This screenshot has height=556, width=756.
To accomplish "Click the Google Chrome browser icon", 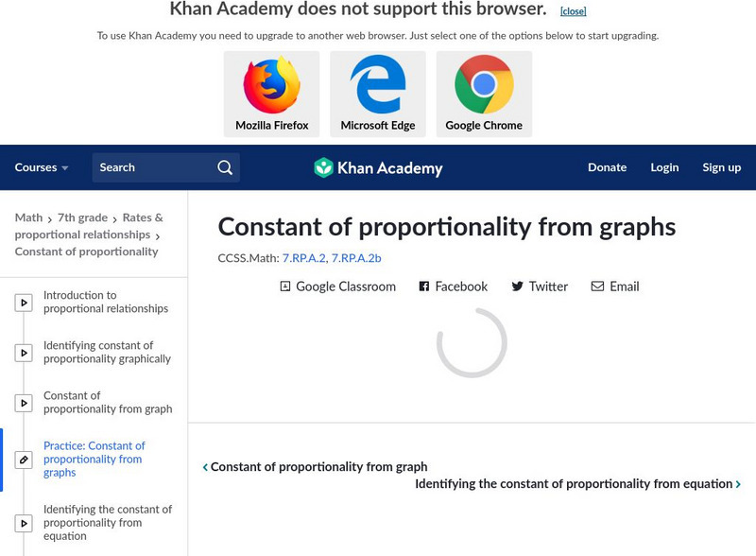I will coord(484,86).
